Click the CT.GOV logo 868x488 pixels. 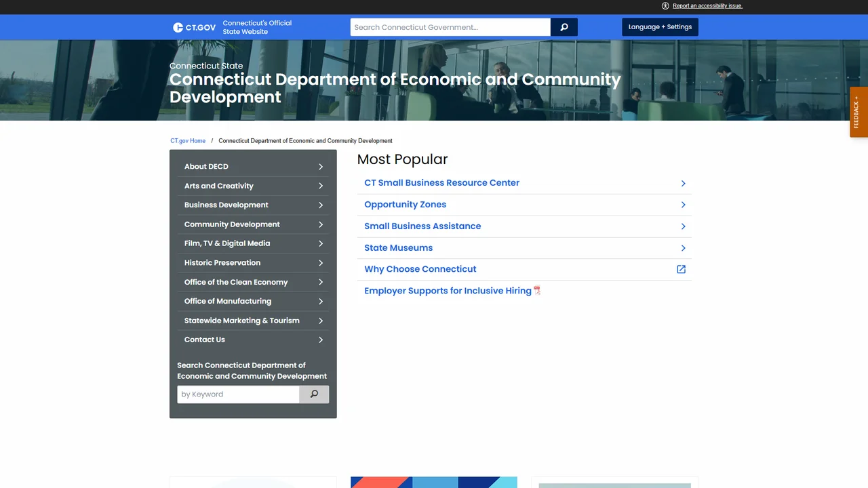point(195,27)
